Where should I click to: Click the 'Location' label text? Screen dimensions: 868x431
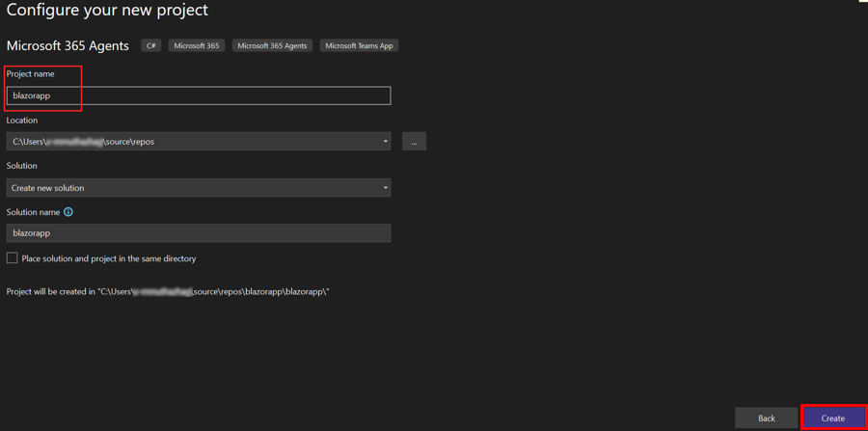tap(22, 121)
